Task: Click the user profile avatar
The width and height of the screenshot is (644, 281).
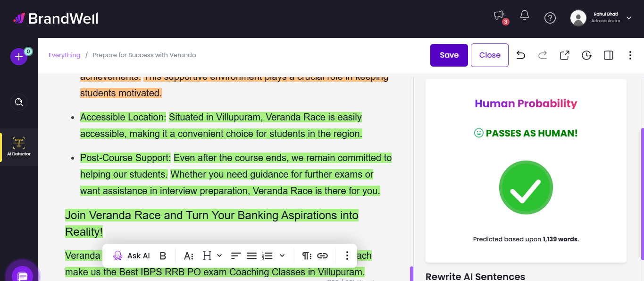Action: tap(578, 18)
